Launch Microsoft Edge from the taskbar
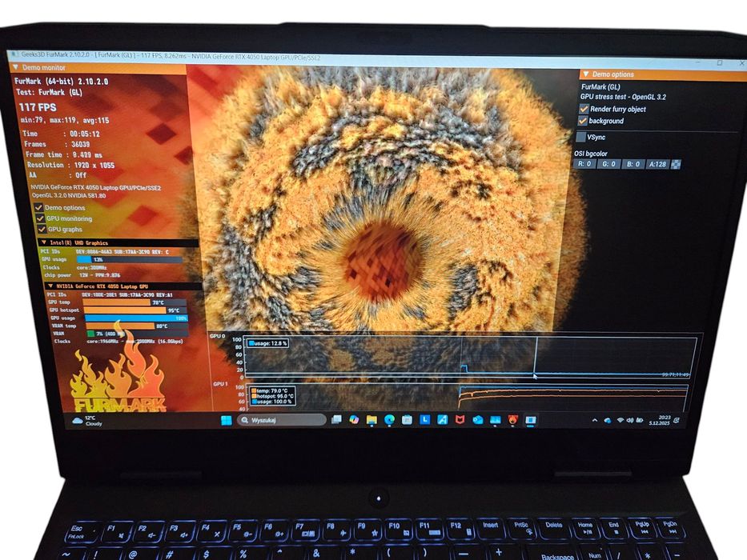747x560 pixels. [389, 419]
